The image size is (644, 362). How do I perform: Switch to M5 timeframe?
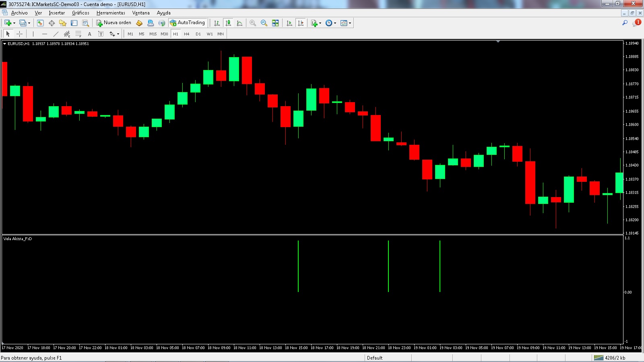point(142,34)
